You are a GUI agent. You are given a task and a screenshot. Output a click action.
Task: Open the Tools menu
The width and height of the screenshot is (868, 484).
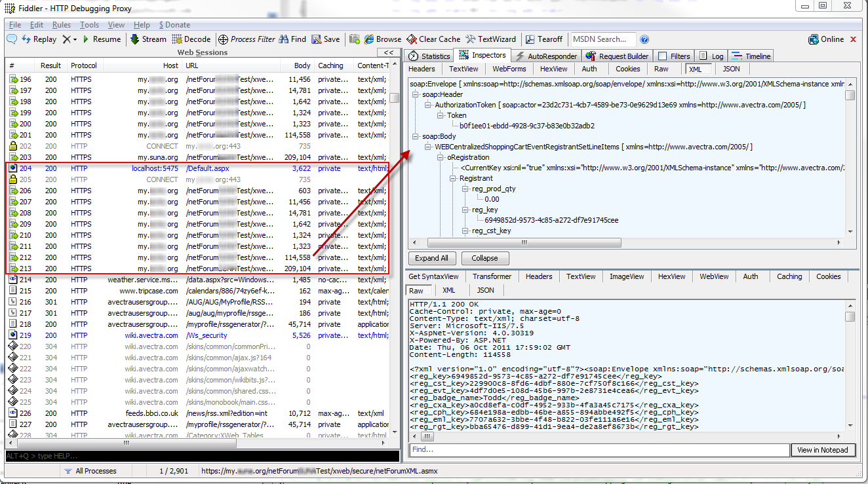tap(90, 25)
